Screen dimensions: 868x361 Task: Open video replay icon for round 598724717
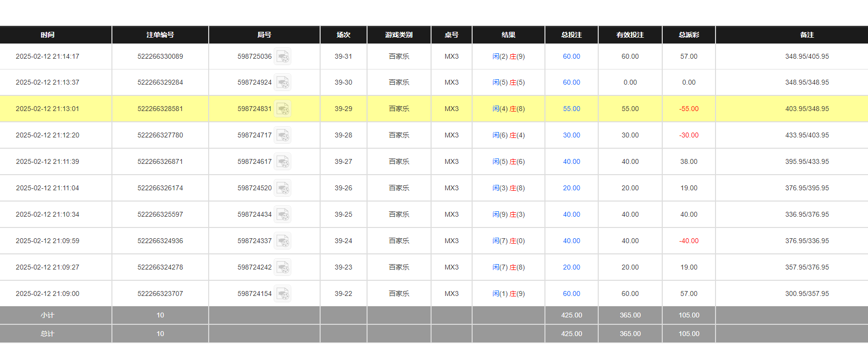pos(282,135)
